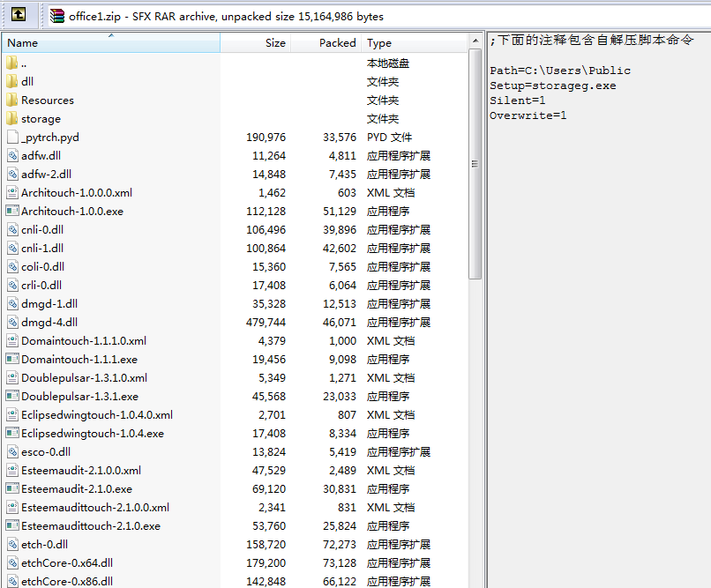This screenshot has height=588, width=711.
Task: Click the "本地磁盘" type cell of parent entry
Action: [x=388, y=63]
